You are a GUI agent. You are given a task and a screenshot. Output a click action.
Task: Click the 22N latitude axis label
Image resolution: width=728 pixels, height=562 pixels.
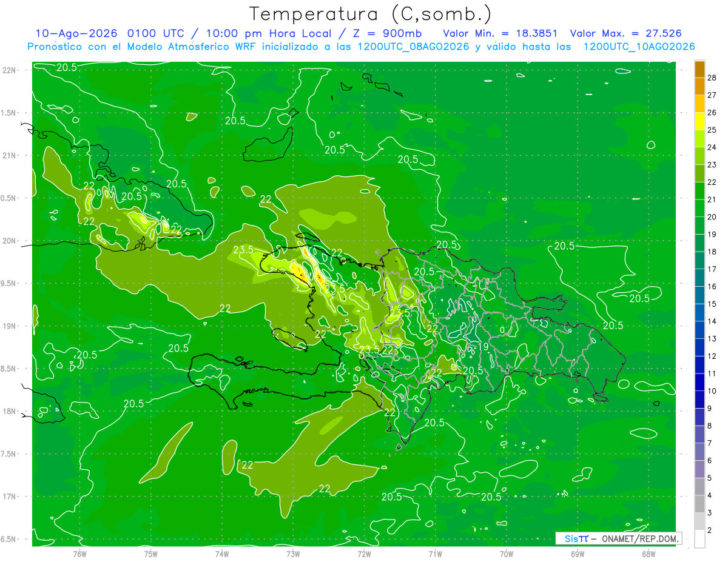9,70
